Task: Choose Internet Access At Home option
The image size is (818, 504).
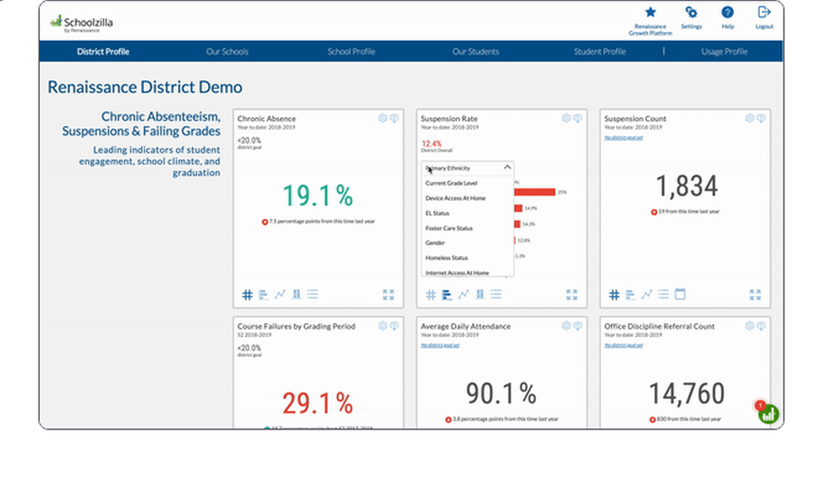Action: click(x=457, y=273)
